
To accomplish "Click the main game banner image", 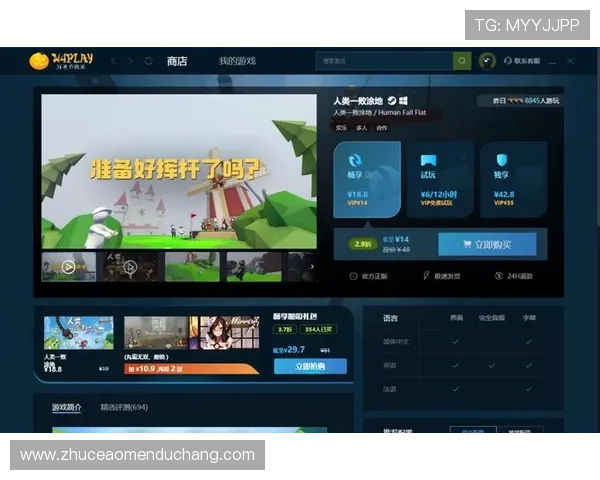I will click(x=179, y=171).
